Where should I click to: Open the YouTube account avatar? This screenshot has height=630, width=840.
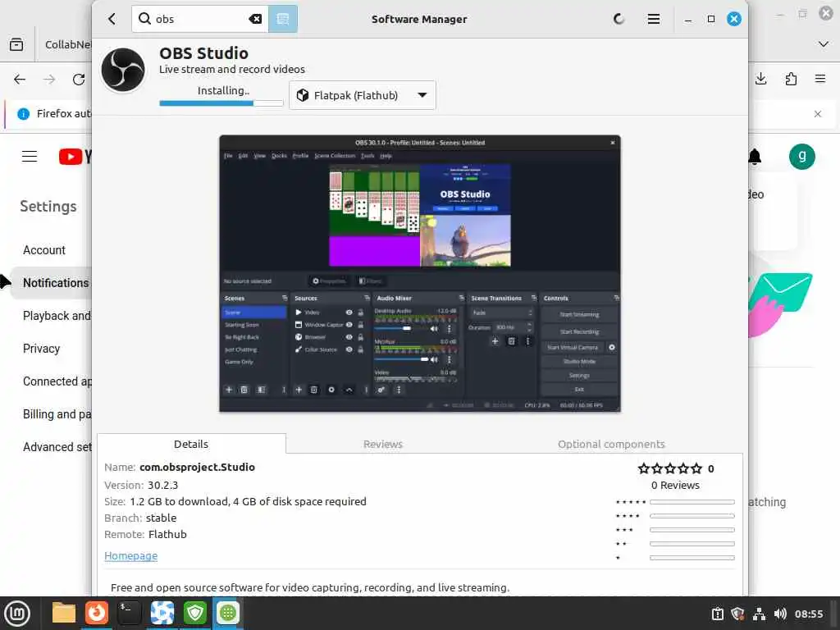click(x=802, y=157)
